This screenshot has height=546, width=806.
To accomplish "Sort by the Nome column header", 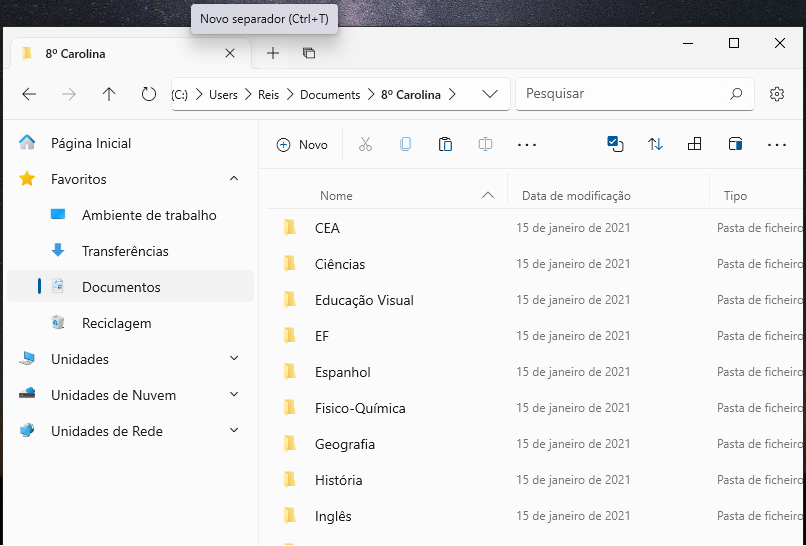I will (336, 195).
